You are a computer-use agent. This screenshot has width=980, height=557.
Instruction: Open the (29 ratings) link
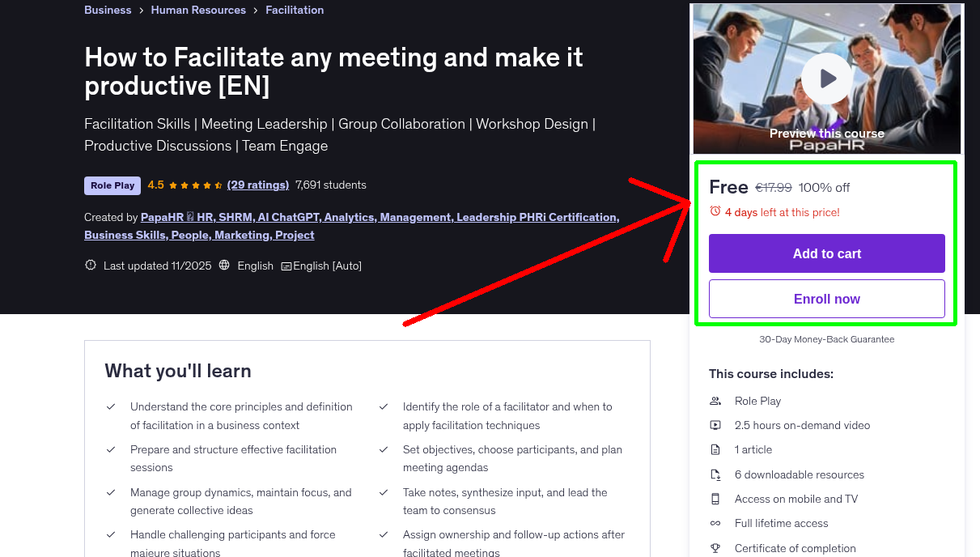click(x=258, y=185)
